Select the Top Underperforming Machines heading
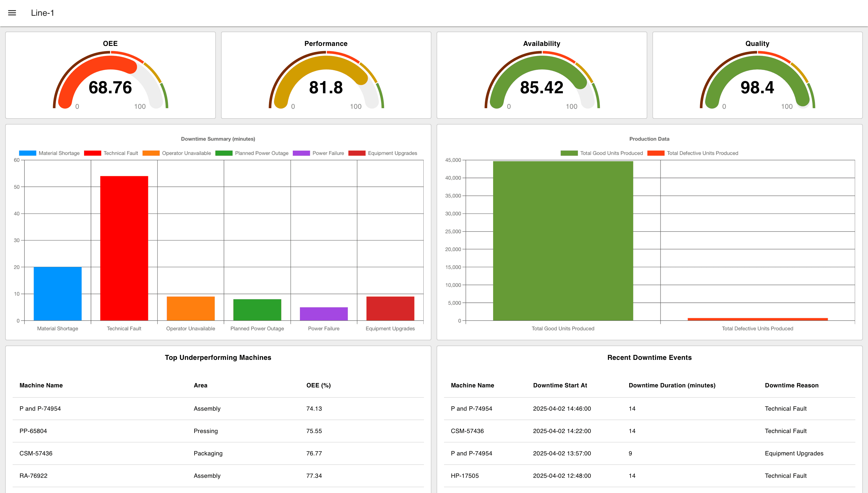 pyautogui.click(x=218, y=358)
